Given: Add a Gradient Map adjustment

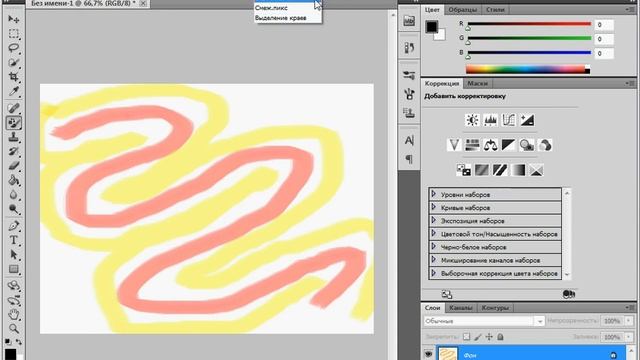Looking at the screenshot, I should [x=518, y=170].
